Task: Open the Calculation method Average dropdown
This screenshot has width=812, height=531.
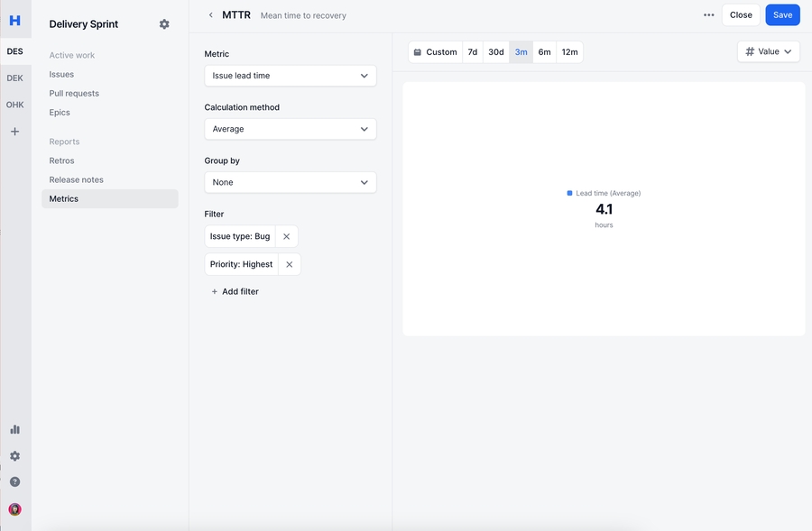Action: [x=290, y=129]
